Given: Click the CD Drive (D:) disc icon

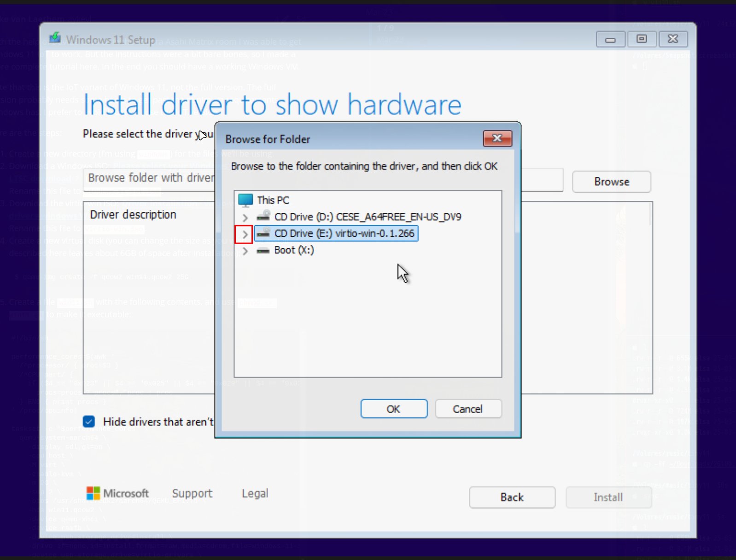Looking at the screenshot, I should [x=263, y=216].
